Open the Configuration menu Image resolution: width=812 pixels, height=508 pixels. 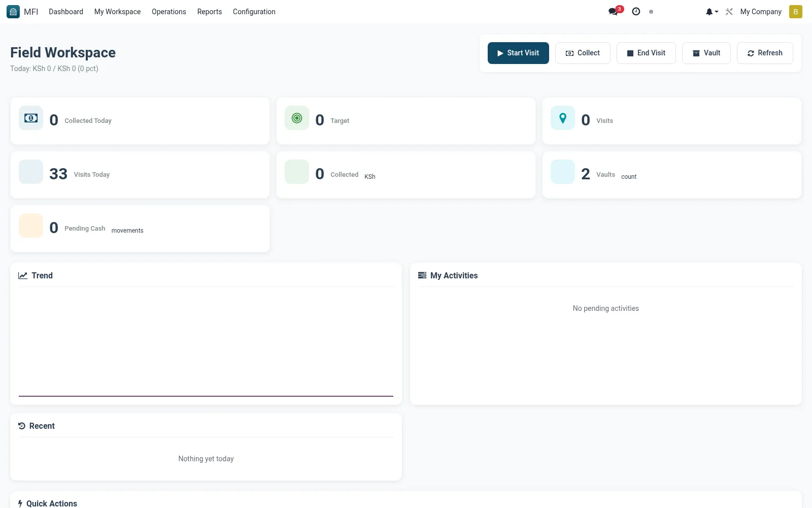click(x=254, y=12)
